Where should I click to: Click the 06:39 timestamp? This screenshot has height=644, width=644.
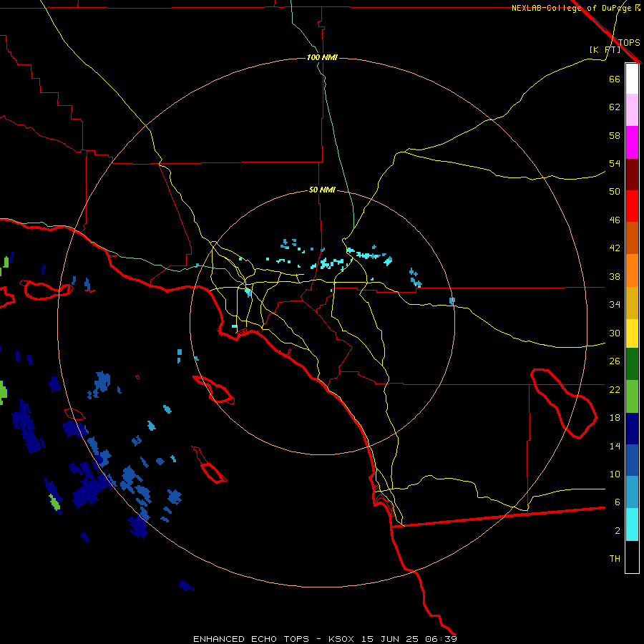point(441,639)
